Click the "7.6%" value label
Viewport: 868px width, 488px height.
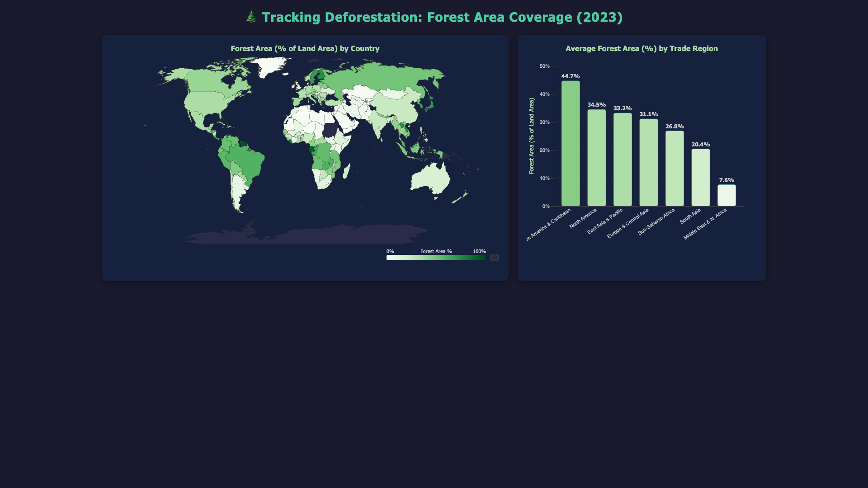pyautogui.click(x=726, y=180)
